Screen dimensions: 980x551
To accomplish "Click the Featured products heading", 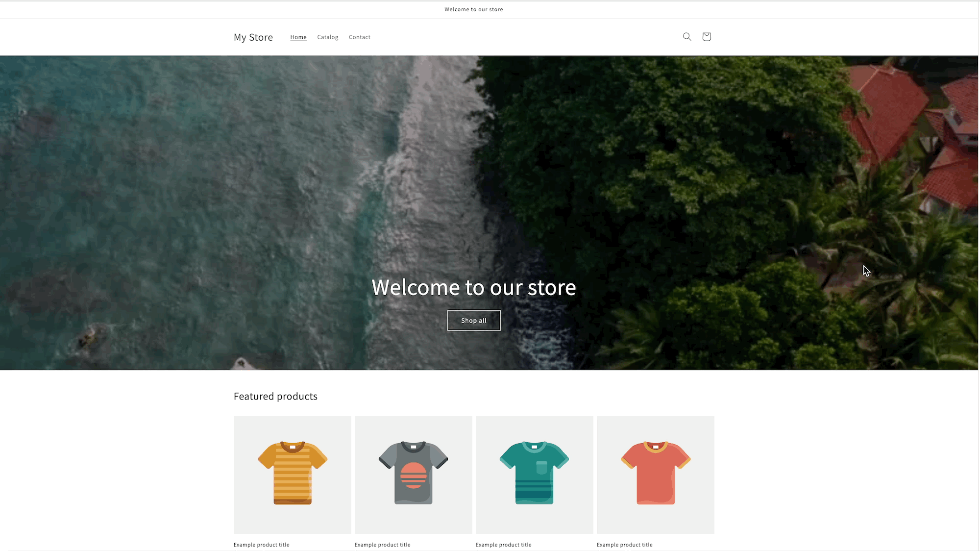I will pyautogui.click(x=275, y=396).
